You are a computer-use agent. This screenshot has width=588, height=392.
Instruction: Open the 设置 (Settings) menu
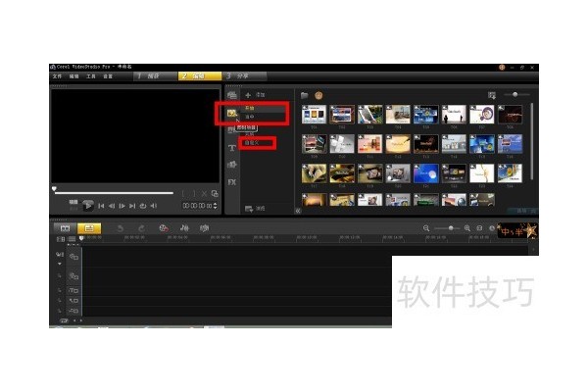pos(108,76)
